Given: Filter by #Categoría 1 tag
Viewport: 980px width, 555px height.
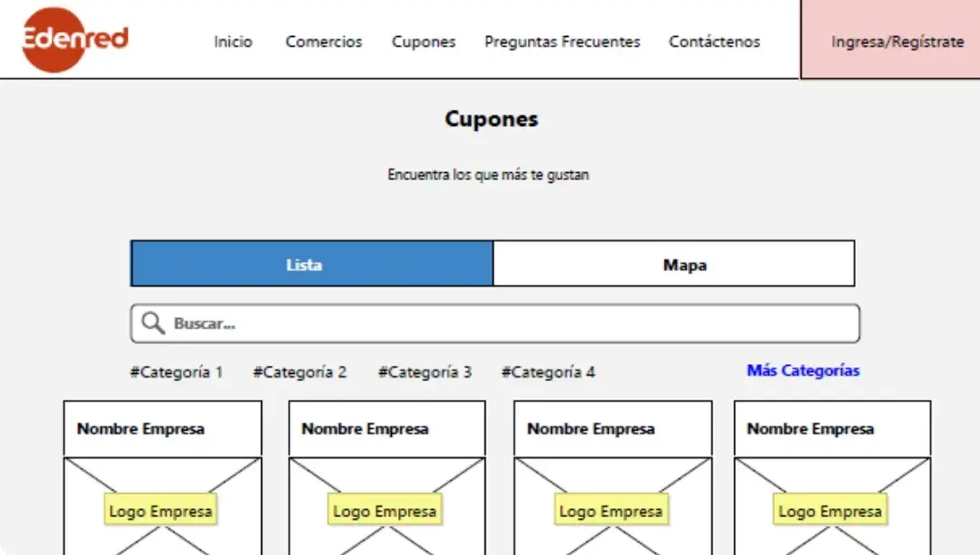Looking at the screenshot, I should (x=177, y=372).
